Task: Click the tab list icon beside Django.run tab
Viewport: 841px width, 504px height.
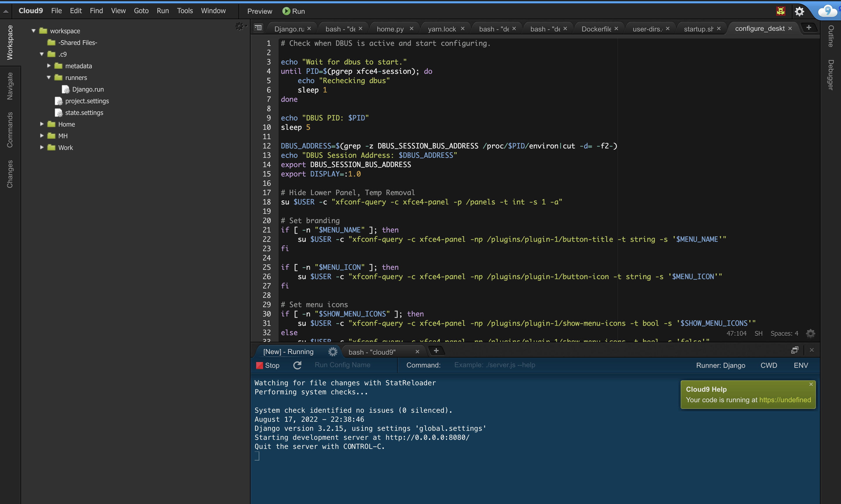Action: (258, 28)
